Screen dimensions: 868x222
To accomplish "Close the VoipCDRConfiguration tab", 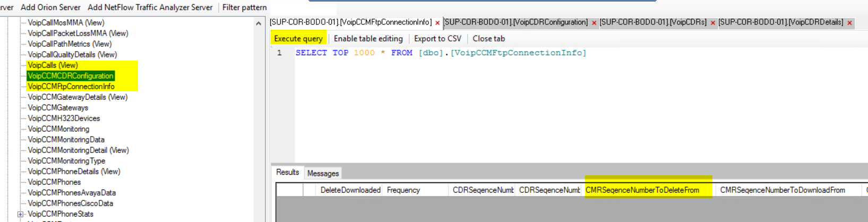I will [594, 23].
